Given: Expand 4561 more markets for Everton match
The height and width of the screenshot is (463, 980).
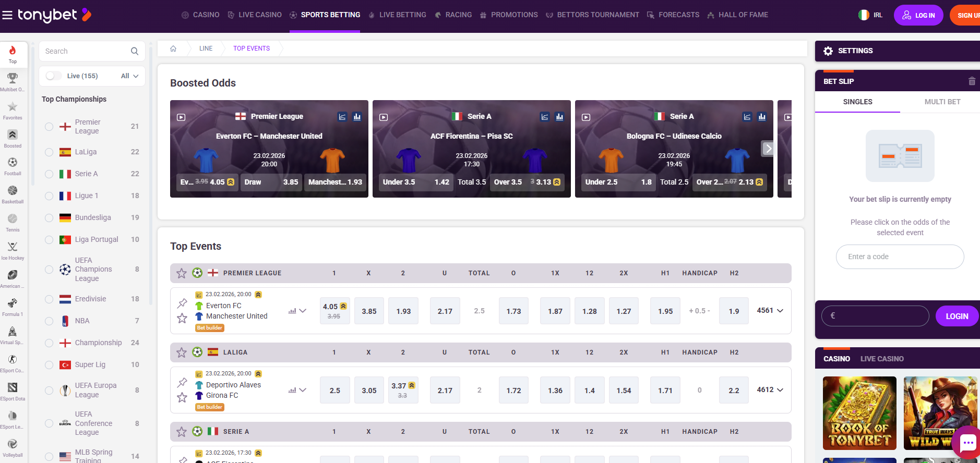Looking at the screenshot, I should coord(770,311).
